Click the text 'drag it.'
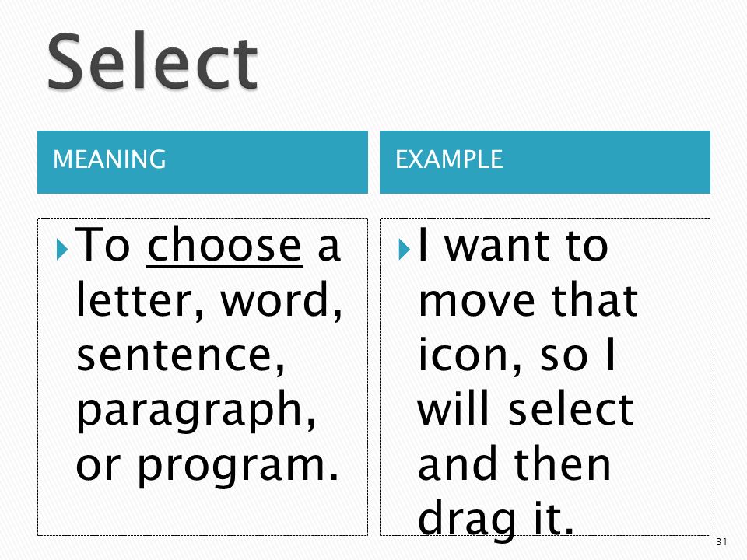Image resolution: width=747 pixels, height=560 pixels. click(x=496, y=519)
